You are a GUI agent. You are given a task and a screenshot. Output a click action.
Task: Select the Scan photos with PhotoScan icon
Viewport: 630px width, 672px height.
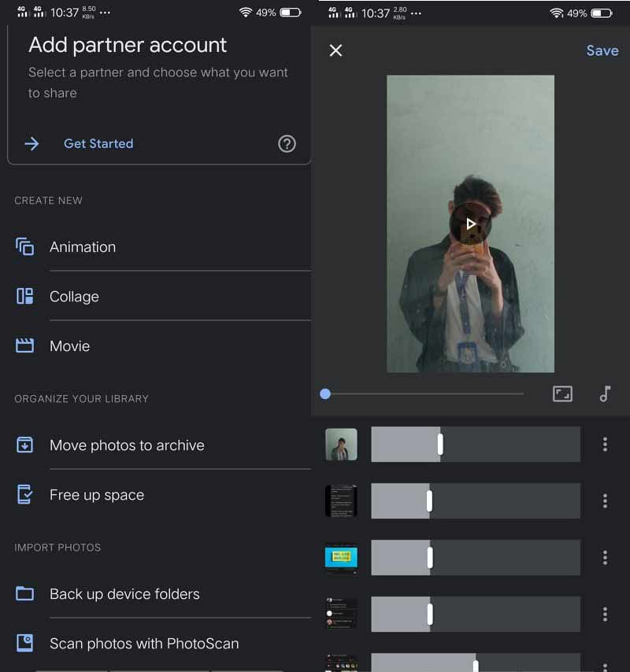point(24,643)
